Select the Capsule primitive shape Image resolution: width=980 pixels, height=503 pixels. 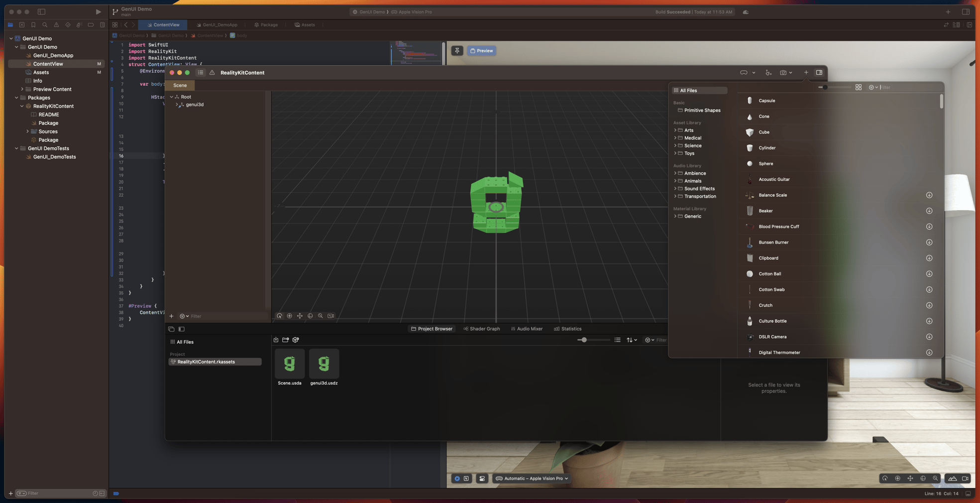pyautogui.click(x=839, y=101)
